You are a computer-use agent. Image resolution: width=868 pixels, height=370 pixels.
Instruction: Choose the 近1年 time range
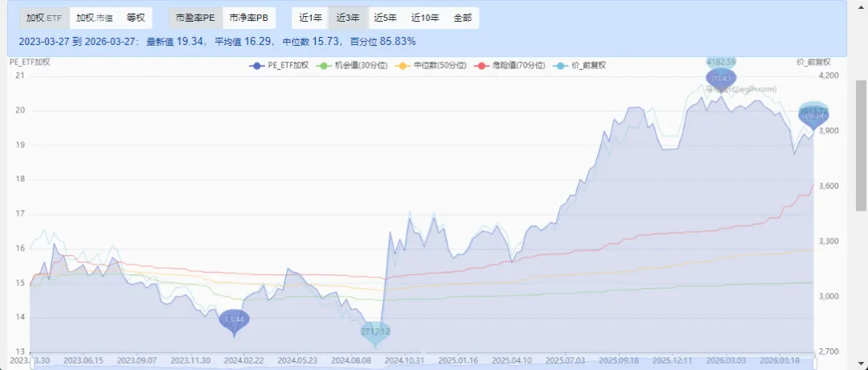click(310, 18)
